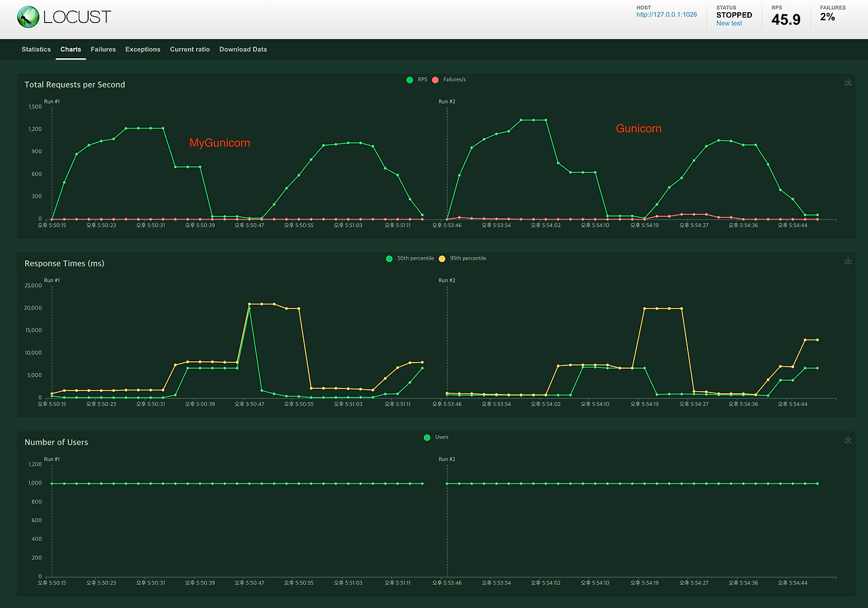The image size is (868, 608).
Task: Switch to the Failures tab
Action: tap(103, 49)
